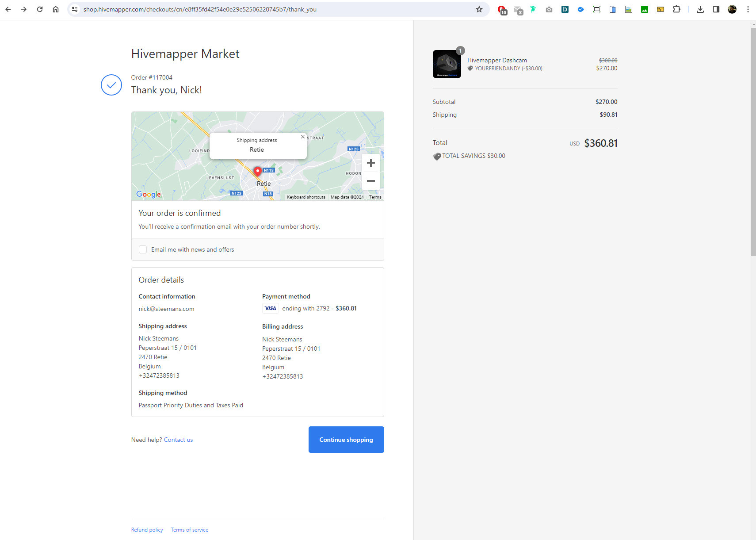Open the green image extension icon
This screenshot has height=540, width=756.
(x=645, y=9)
